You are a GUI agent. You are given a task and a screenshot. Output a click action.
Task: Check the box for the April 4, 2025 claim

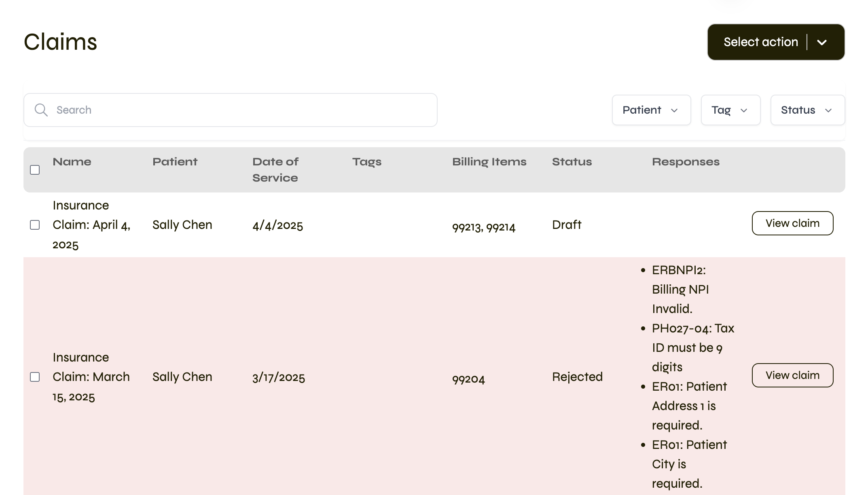35,225
